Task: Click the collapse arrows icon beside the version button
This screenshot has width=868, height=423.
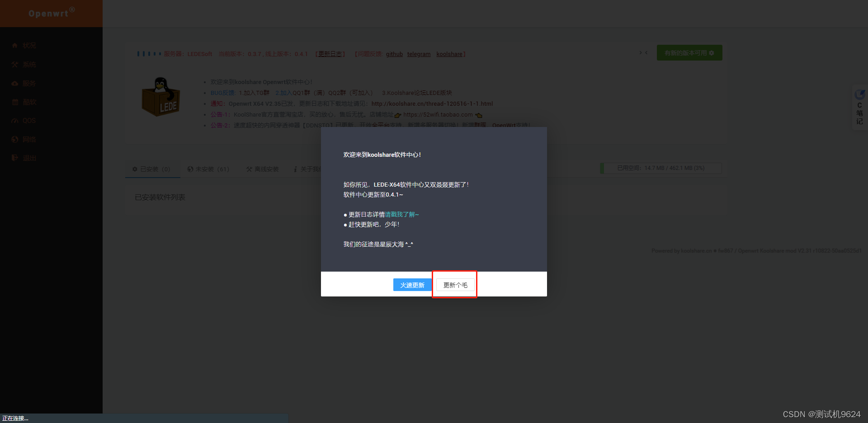Action: click(x=643, y=53)
